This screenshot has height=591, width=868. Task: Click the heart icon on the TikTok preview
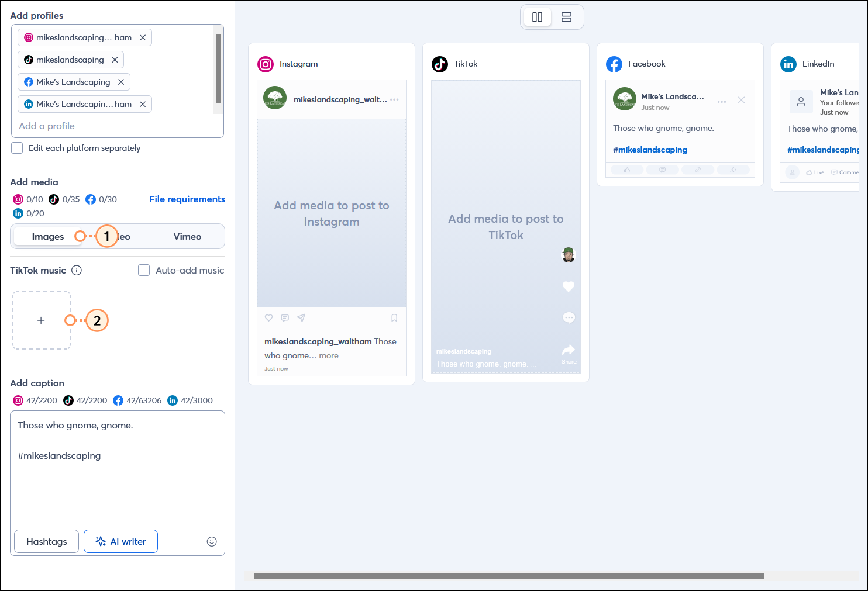568,286
